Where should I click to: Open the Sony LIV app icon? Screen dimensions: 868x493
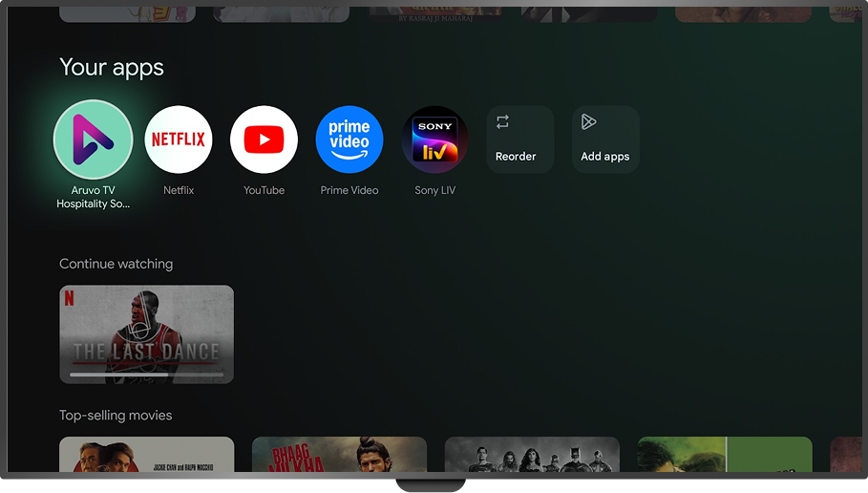pos(435,139)
